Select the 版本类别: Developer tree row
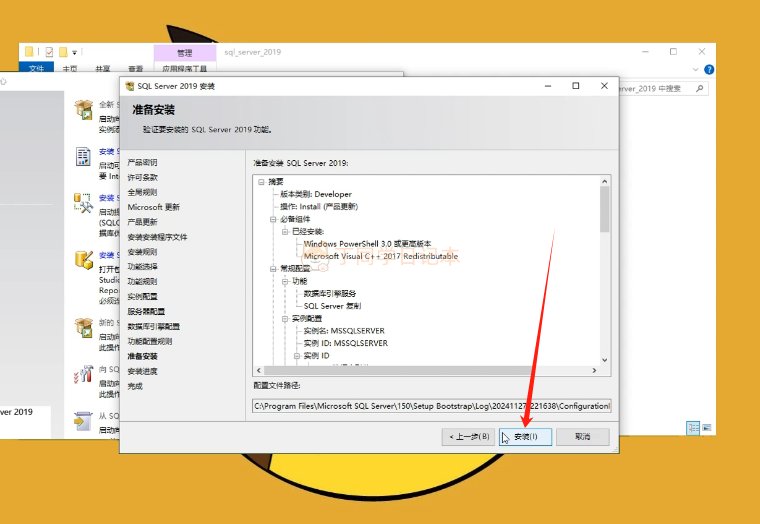This screenshot has height=524, width=760. click(316, 194)
